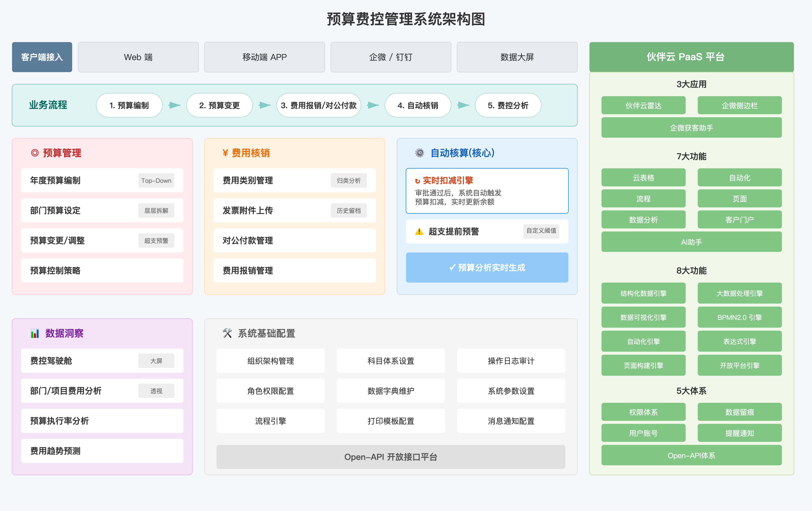Viewport: 812px width, 511px height.
Task: Select the AI助手 feature tile
Action: pos(691,242)
